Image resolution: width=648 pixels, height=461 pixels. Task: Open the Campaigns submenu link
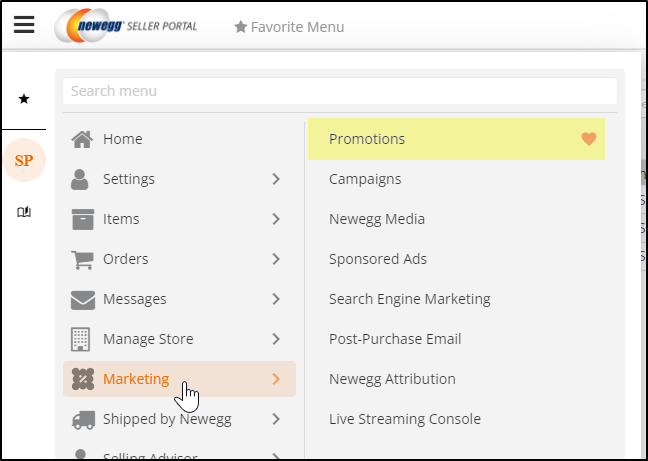point(365,179)
